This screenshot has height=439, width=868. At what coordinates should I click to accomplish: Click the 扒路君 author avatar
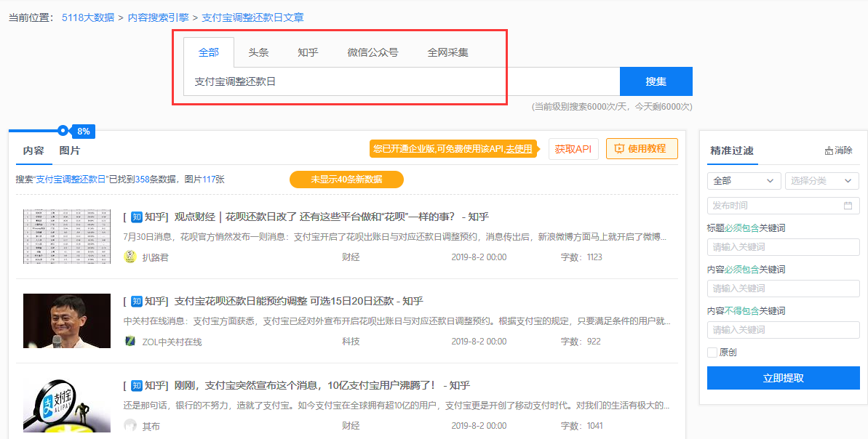click(x=130, y=257)
